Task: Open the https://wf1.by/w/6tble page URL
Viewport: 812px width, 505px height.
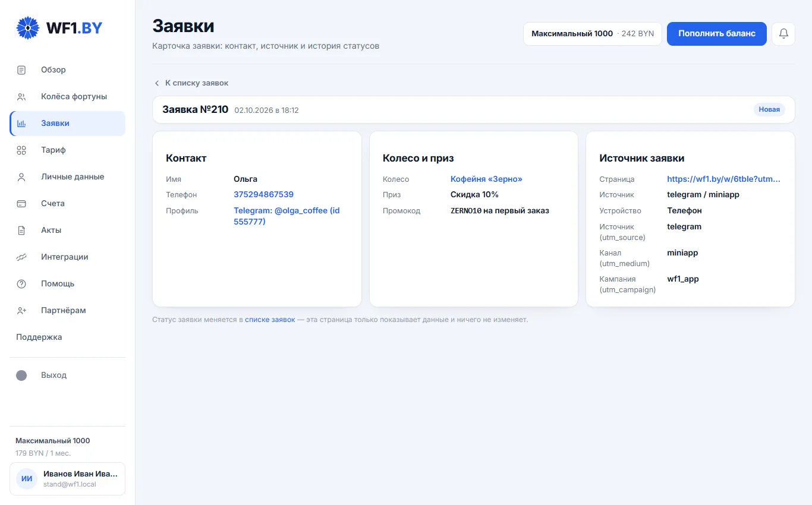Action: (723, 179)
